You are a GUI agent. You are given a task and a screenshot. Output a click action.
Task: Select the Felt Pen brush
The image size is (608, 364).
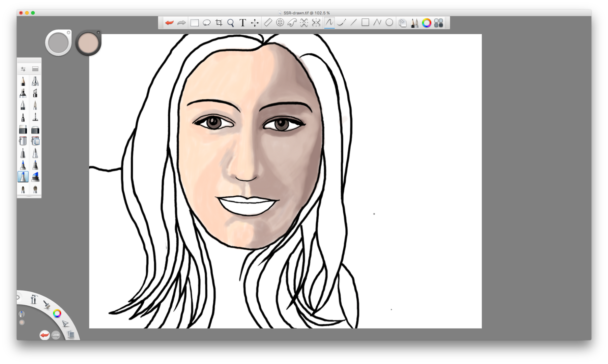coord(23,117)
